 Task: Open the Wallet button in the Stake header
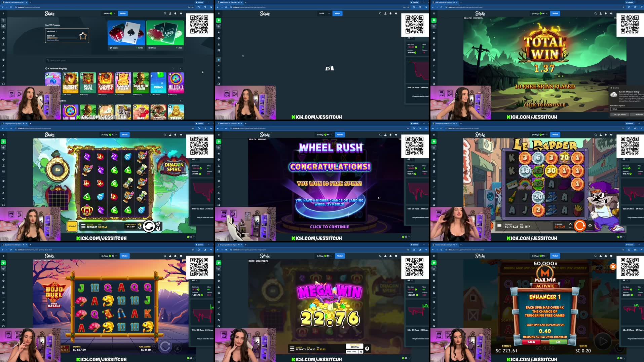123,13
